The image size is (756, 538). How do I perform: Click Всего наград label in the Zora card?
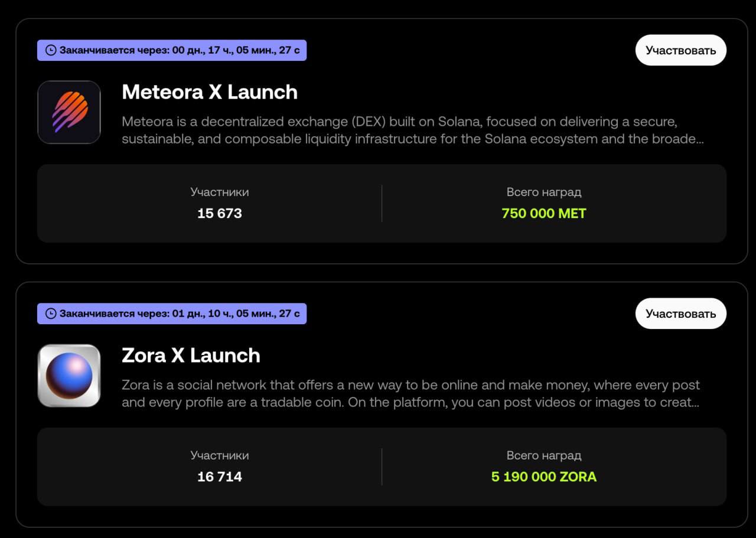[x=544, y=456]
